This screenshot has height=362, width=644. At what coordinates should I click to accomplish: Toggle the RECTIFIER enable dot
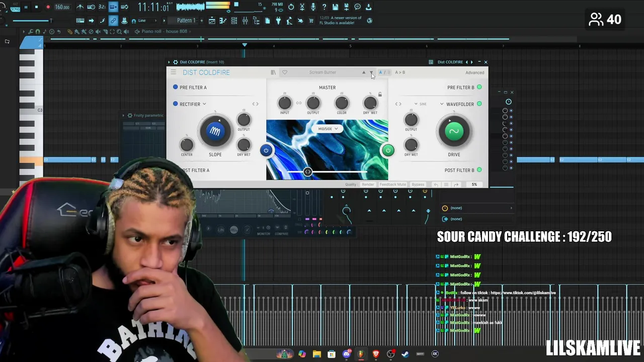(x=176, y=104)
